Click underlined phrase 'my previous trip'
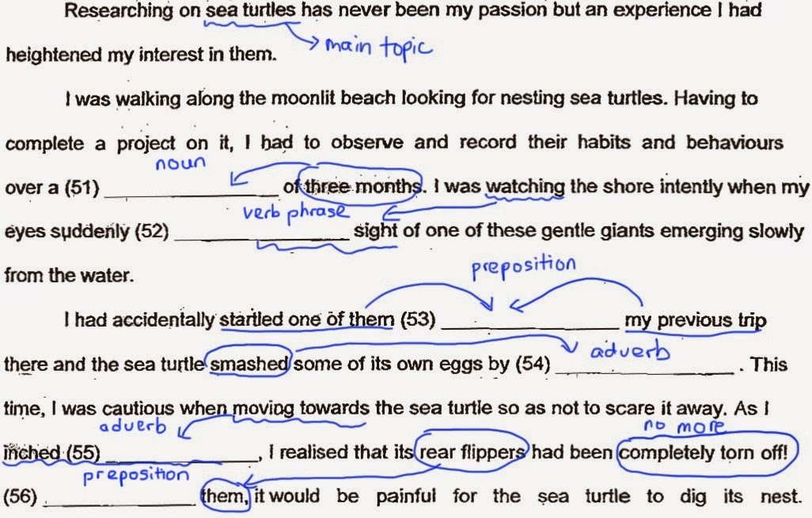 point(695,321)
